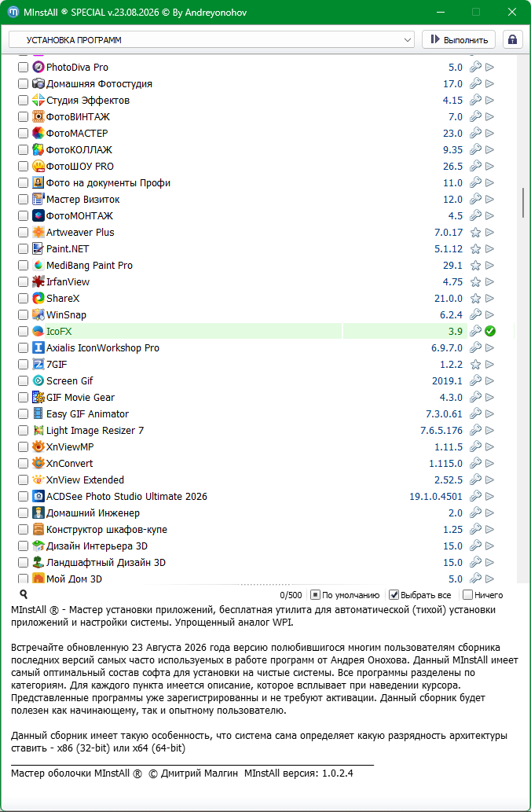Click the play arrow in the Screen Gif row
531x812 pixels.
pos(489,381)
